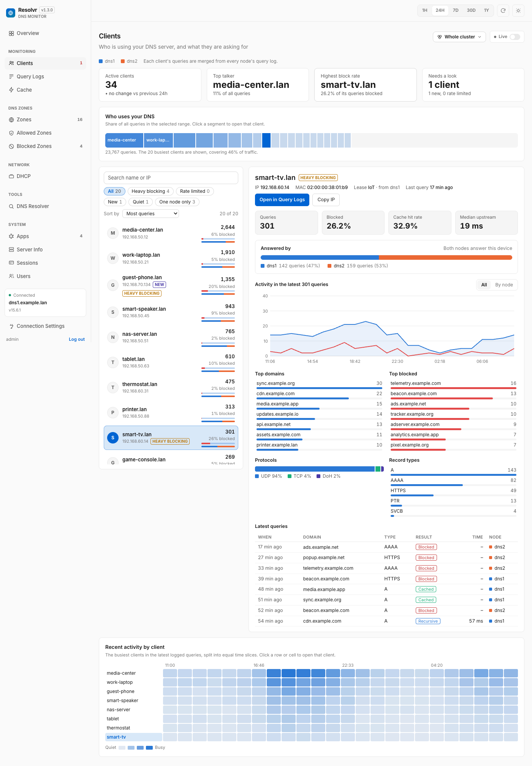Click the DNS Resolver magnifier icon
This screenshot has width=532, height=766.
(x=11, y=206)
